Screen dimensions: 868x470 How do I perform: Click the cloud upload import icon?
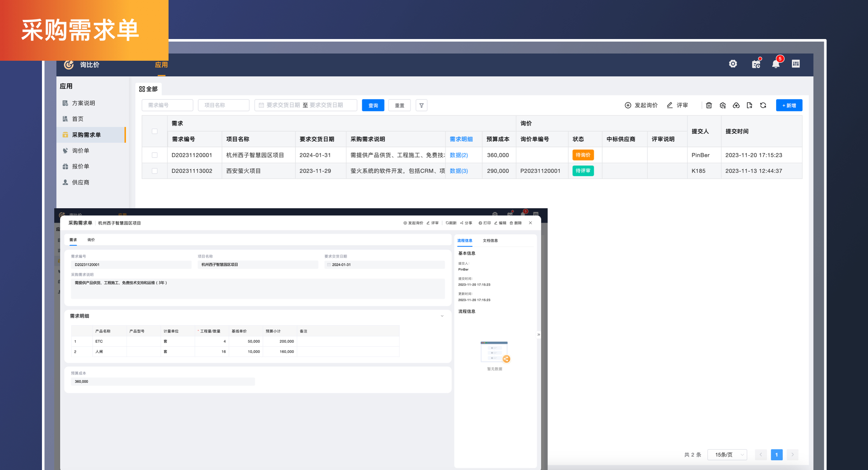[736, 105]
